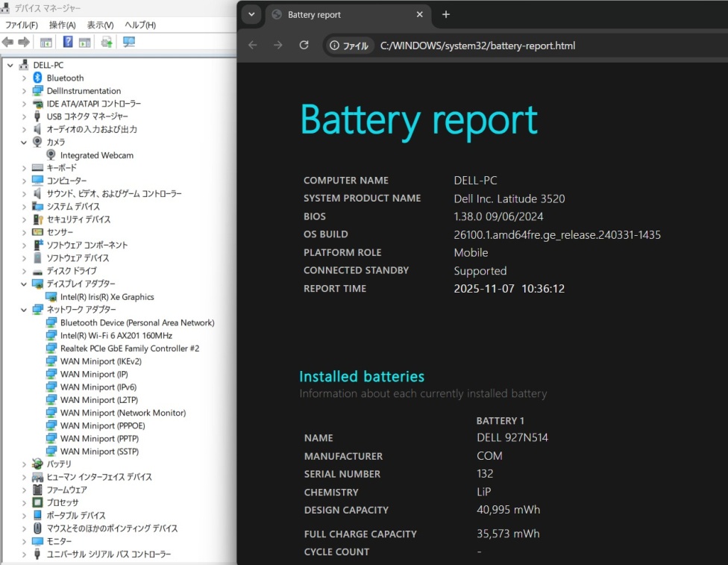The width and height of the screenshot is (728, 565).
Task: Click the address bar with battery-report.html path
Action: click(x=477, y=46)
